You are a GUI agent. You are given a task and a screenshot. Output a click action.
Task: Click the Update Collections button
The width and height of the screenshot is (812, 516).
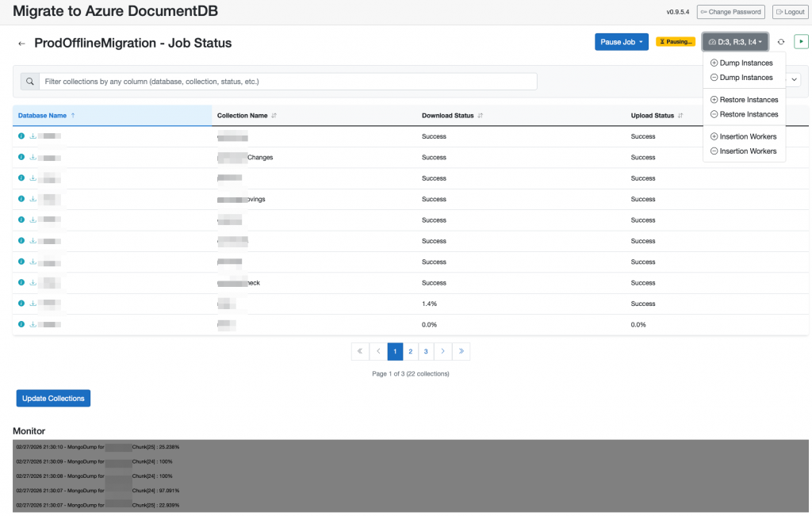tap(53, 399)
